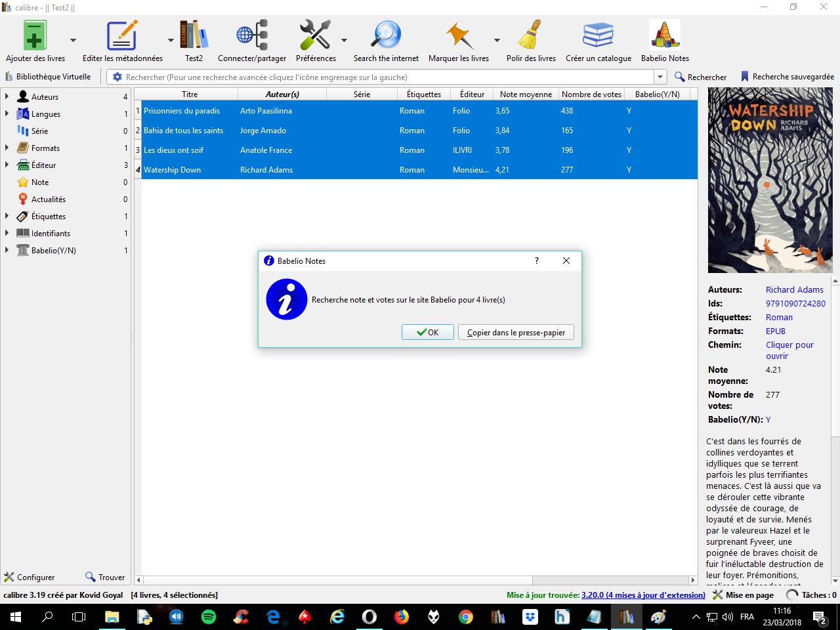The height and width of the screenshot is (630, 840).
Task: Close the Babelio Notes dialog
Action: [x=566, y=261]
